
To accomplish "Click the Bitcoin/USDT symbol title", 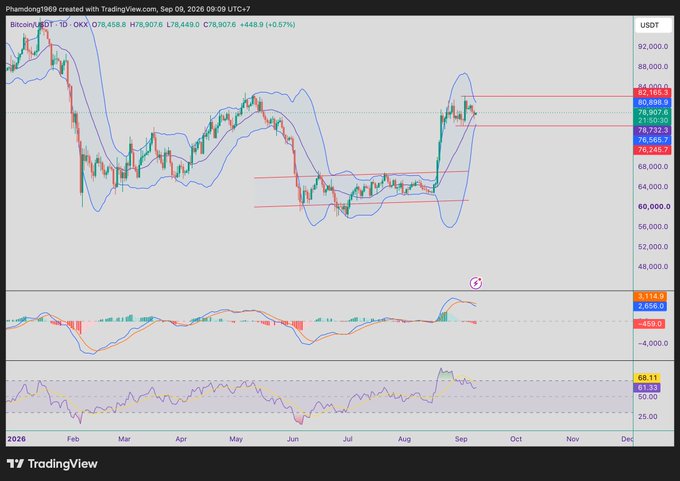I will click(31, 25).
